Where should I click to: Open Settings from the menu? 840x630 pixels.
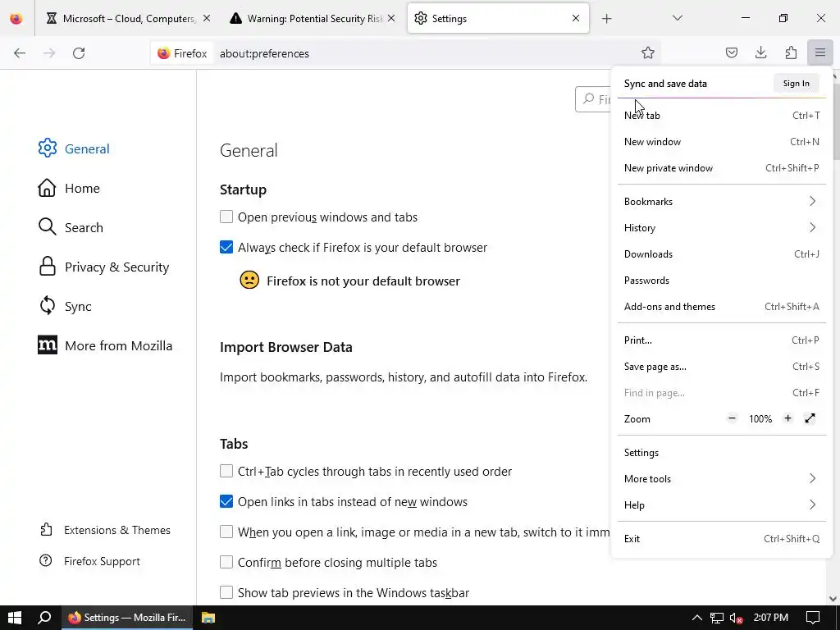pos(721,453)
